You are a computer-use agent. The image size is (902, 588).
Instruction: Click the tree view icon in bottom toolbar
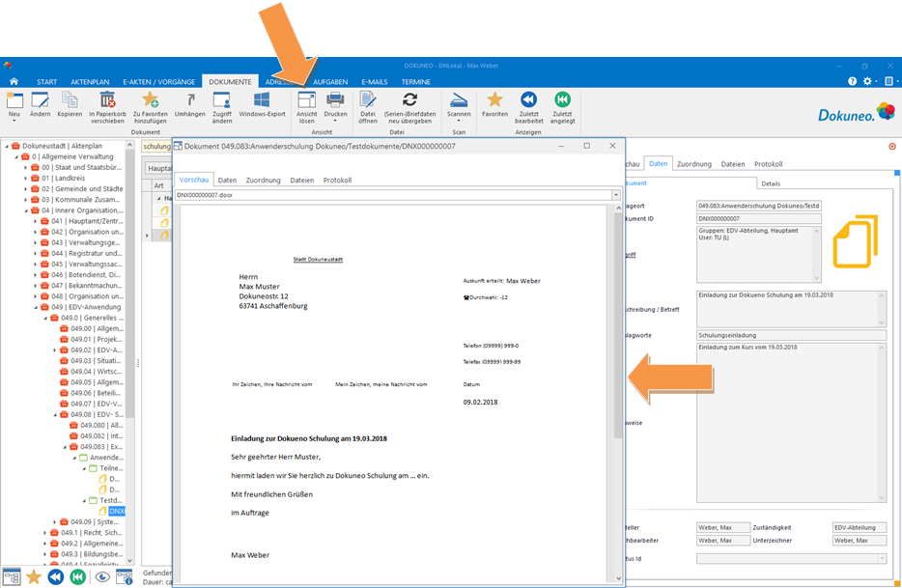coord(12,576)
